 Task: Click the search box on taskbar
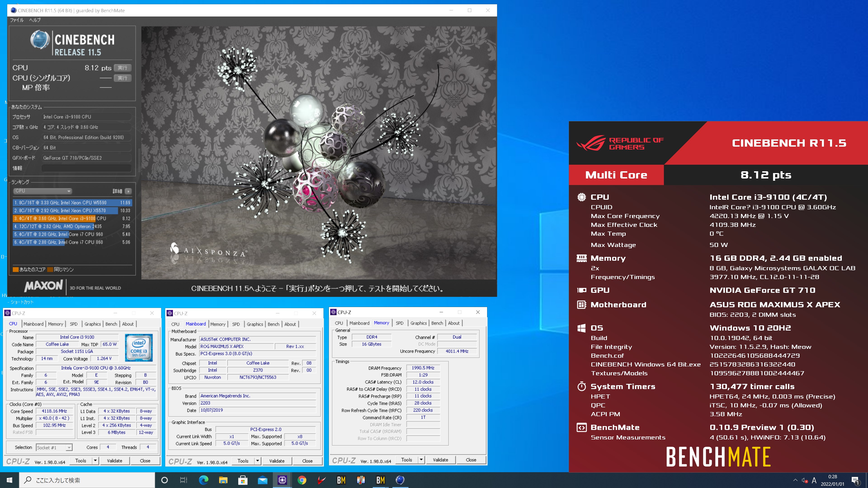[x=87, y=480]
